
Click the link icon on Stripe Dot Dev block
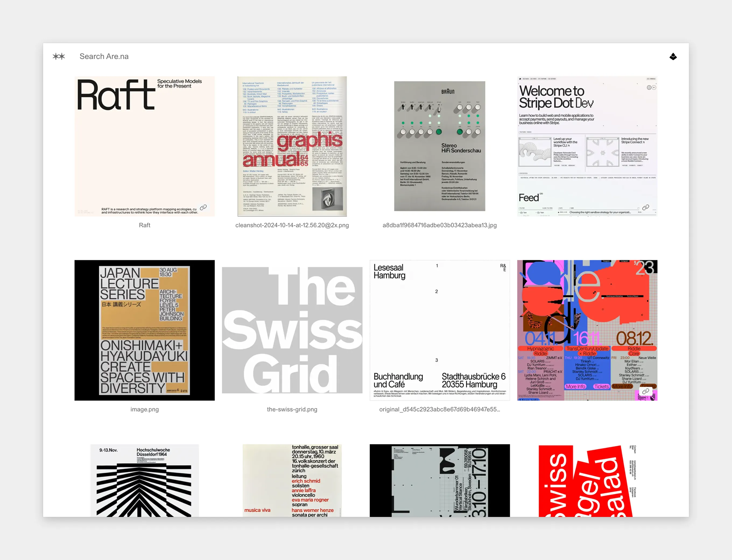[646, 207]
